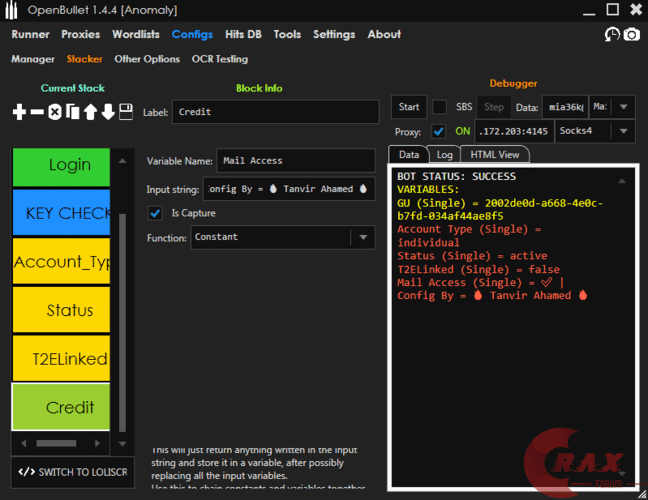Select the blue KEY CHECK block
This screenshot has height=500, width=648.
(61, 212)
